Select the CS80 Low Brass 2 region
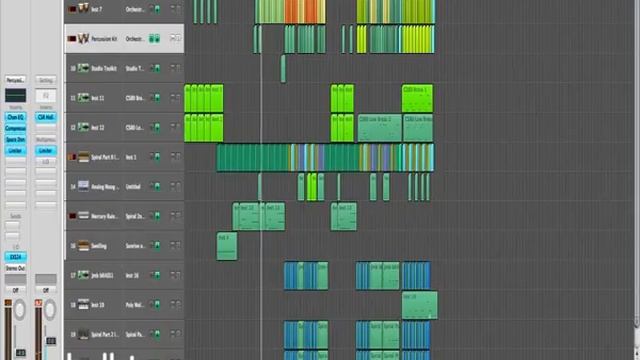This screenshot has width=640, height=360. coord(380,128)
